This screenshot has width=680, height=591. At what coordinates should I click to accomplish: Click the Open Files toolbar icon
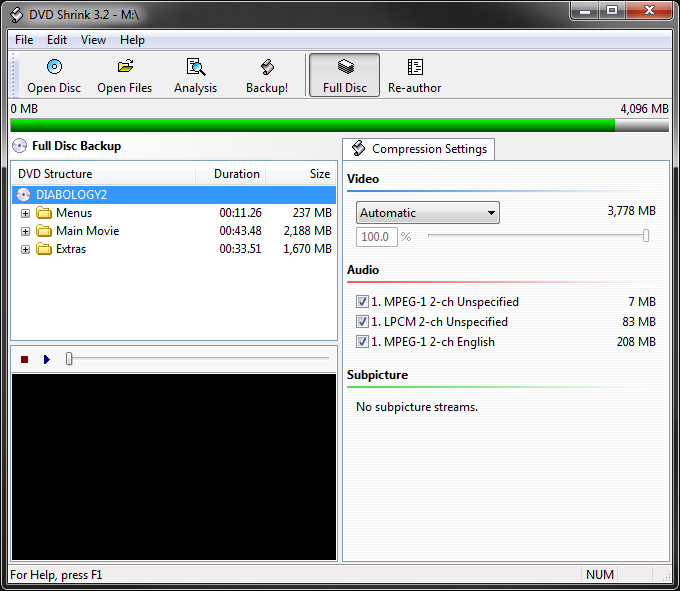coord(125,66)
